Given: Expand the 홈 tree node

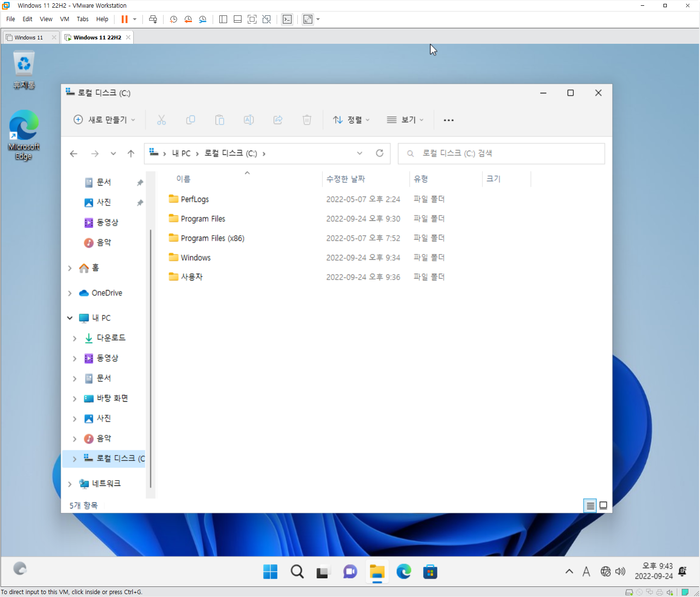Looking at the screenshot, I should [x=70, y=268].
